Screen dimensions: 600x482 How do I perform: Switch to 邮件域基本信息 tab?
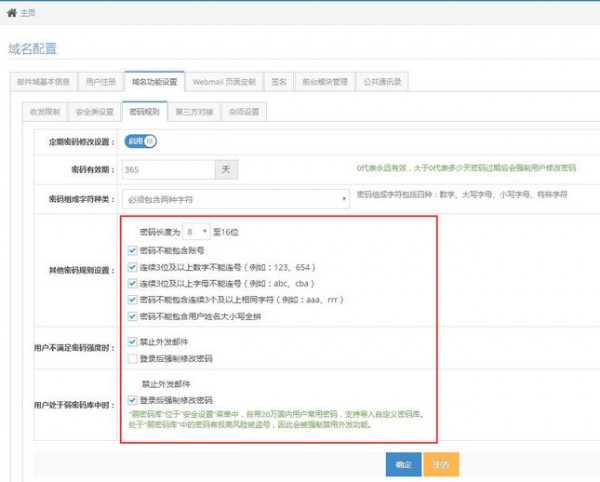point(44,81)
